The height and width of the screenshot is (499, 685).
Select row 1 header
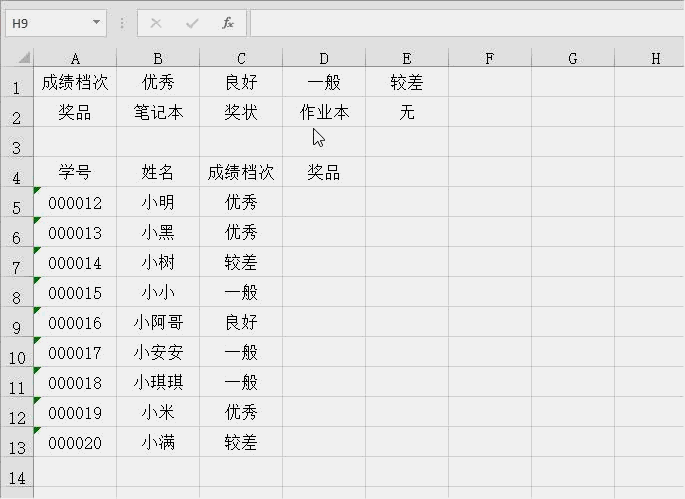click(x=17, y=82)
